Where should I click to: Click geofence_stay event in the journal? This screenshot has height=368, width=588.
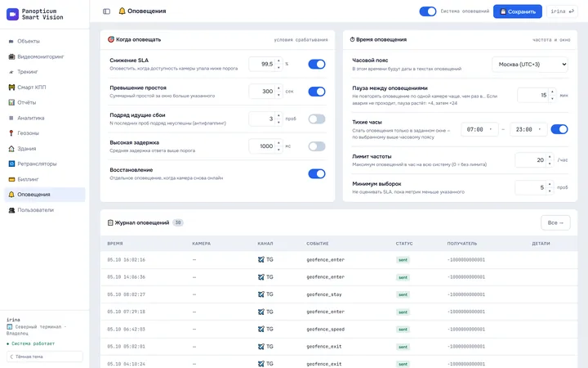click(324, 294)
